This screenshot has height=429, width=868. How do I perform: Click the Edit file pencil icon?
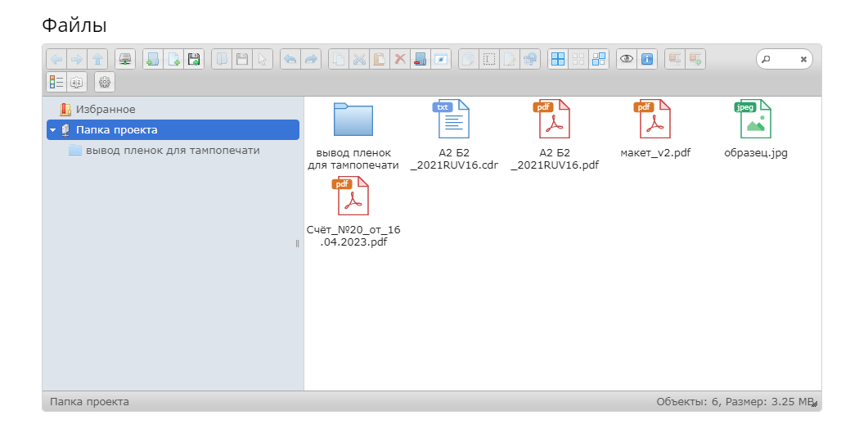pyautogui.click(x=510, y=59)
